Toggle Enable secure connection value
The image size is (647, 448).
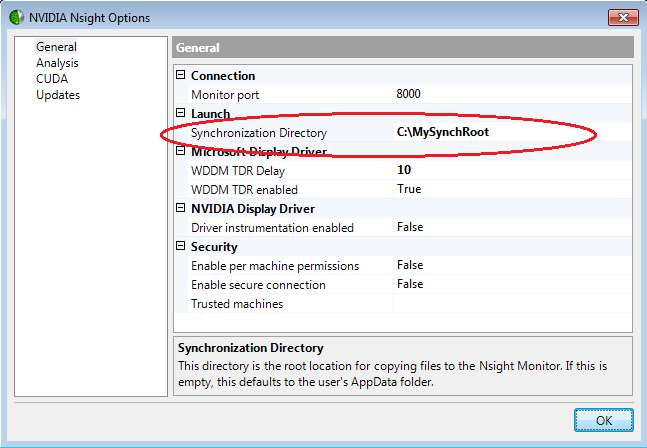510,284
